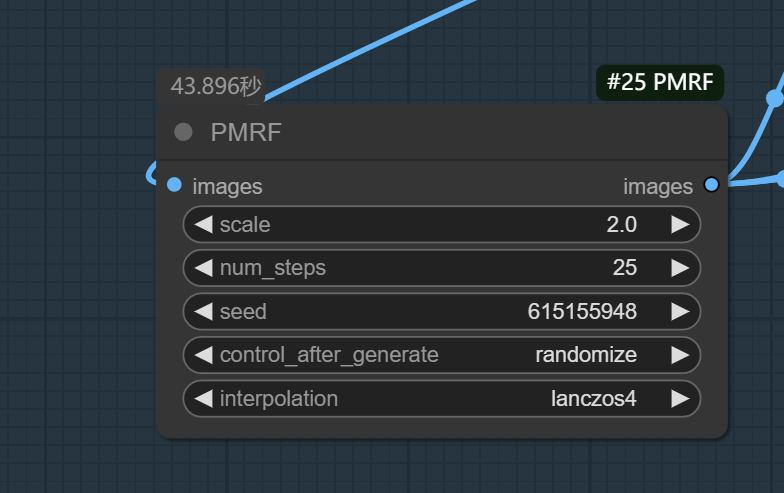
Task: Collapse the PMRF node via gray dot
Action: point(183,132)
